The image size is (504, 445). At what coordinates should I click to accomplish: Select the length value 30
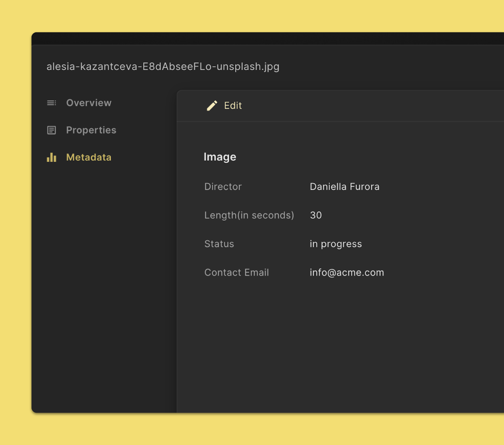point(316,215)
